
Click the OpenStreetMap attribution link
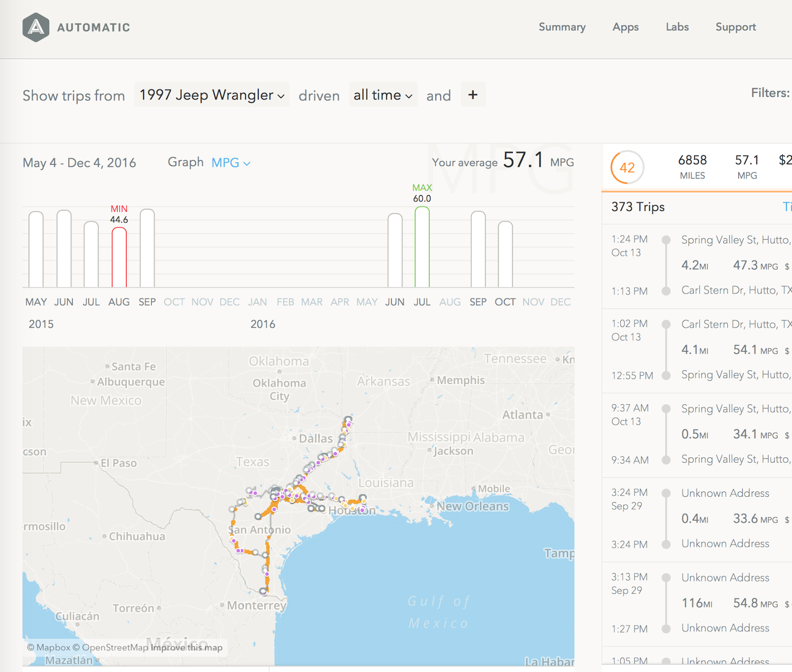pyautogui.click(x=110, y=647)
